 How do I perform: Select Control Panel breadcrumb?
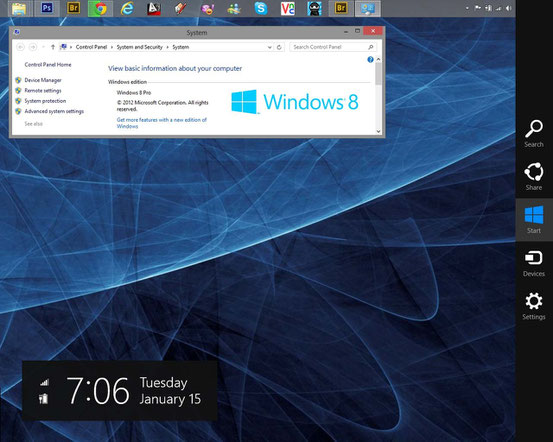pyautogui.click(x=91, y=47)
